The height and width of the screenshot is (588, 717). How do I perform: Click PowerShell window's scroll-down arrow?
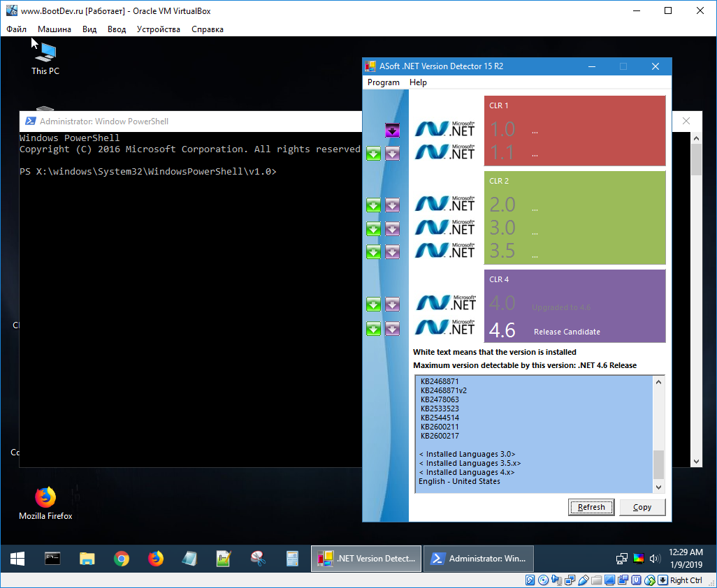(x=696, y=462)
